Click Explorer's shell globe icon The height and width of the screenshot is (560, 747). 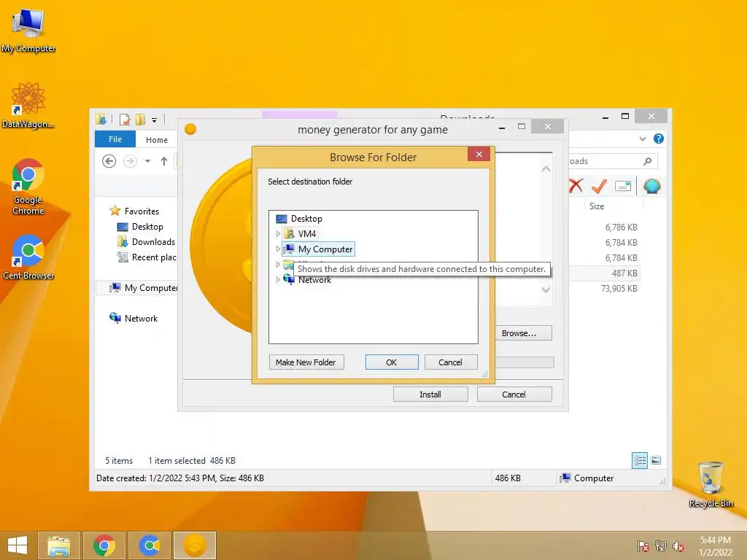651,186
